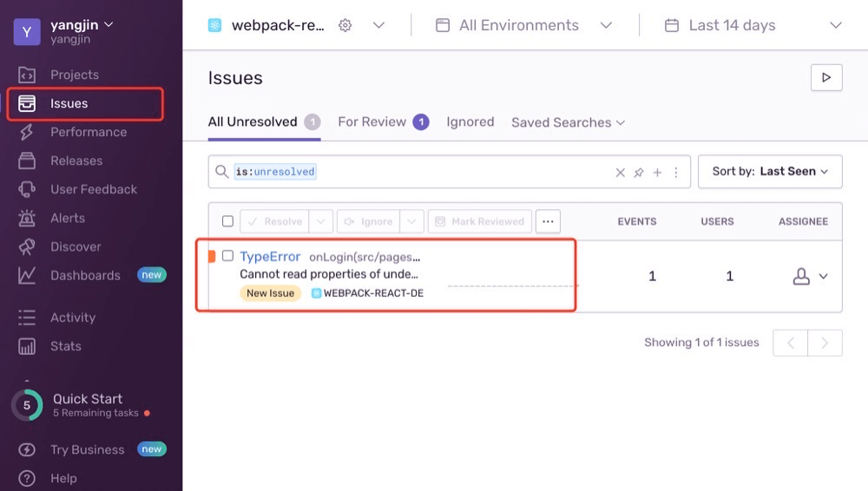
Task: Click "5 Remaining tasks" text
Action: coord(95,413)
